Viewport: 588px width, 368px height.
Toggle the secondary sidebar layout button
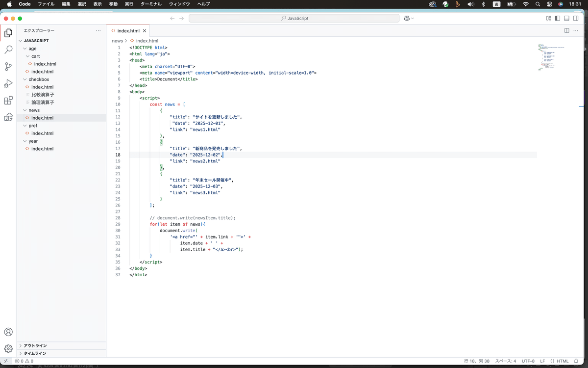click(575, 18)
